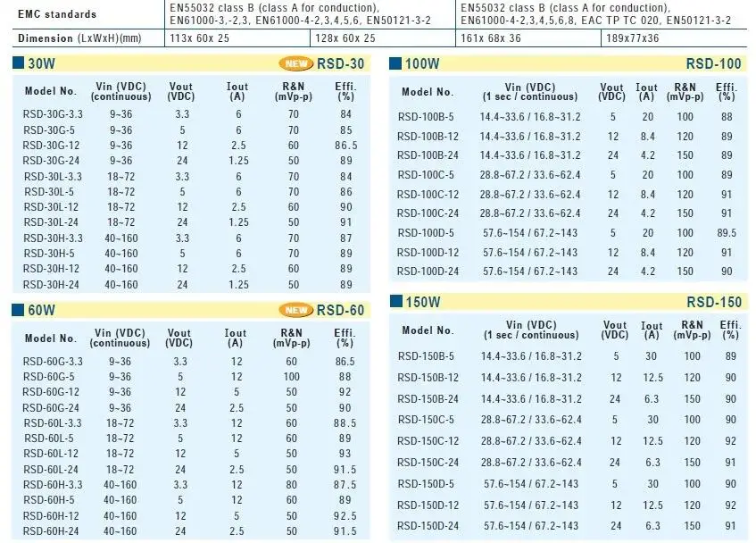The height and width of the screenshot is (543, 756).
Task: Select dimension cell 161x 68x 36
Action: [491, 38]
